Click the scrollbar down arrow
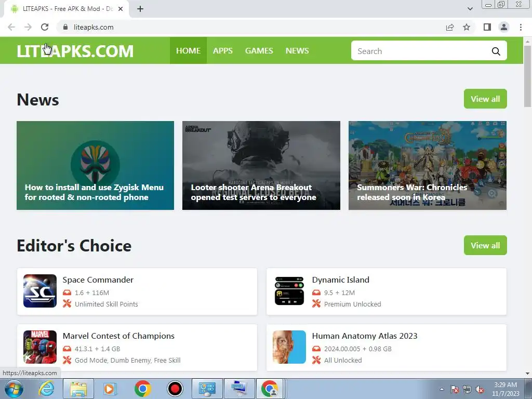Image resolution: width=532 pixels, height=399 pixels. pyautogui.click(x=527, y=374)
